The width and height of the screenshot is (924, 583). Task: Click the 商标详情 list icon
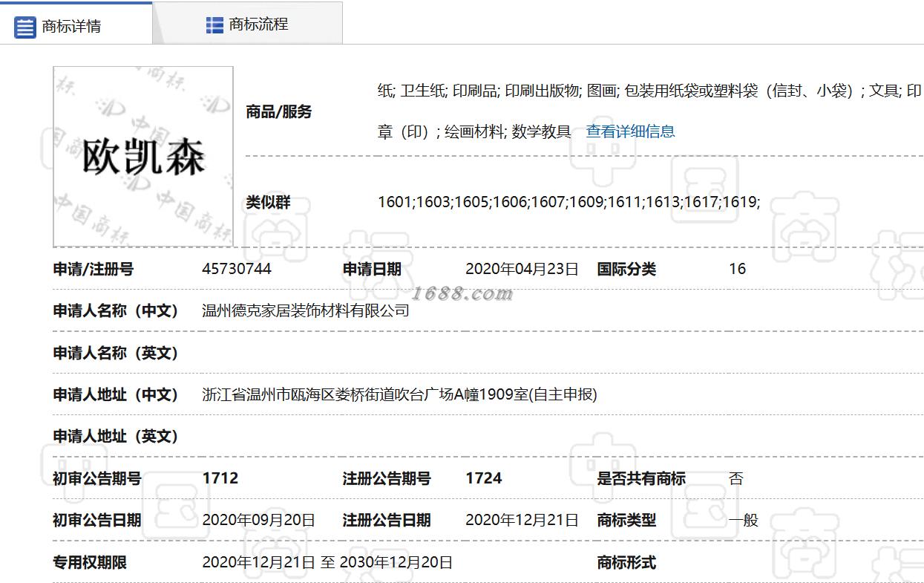click(25, 27)
